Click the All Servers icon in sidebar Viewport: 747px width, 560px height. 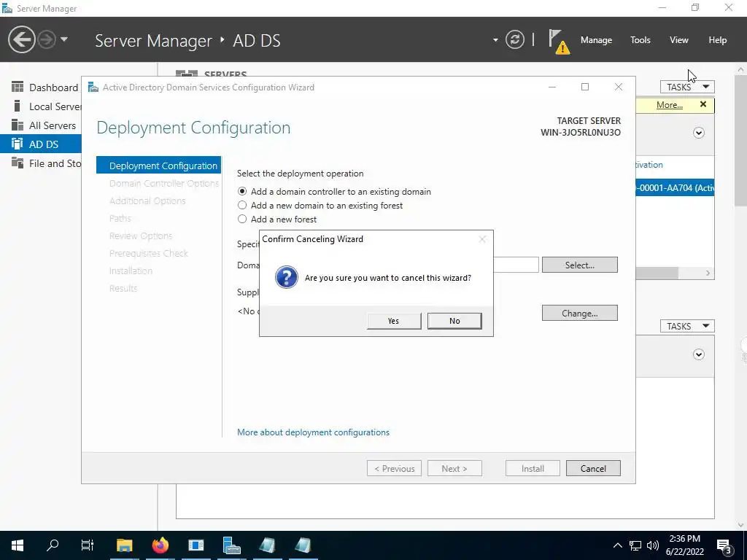[x=18, y=125]
